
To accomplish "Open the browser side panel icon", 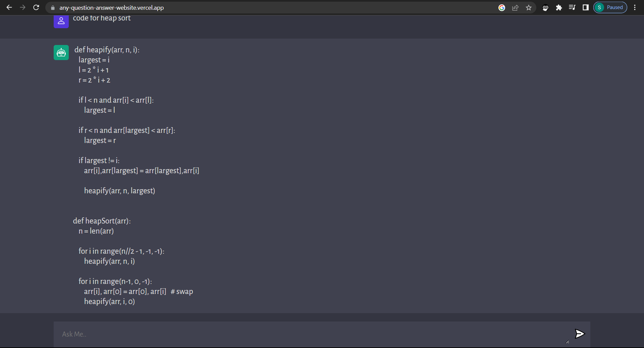I will pyautogui.click(x=585, y=7).
